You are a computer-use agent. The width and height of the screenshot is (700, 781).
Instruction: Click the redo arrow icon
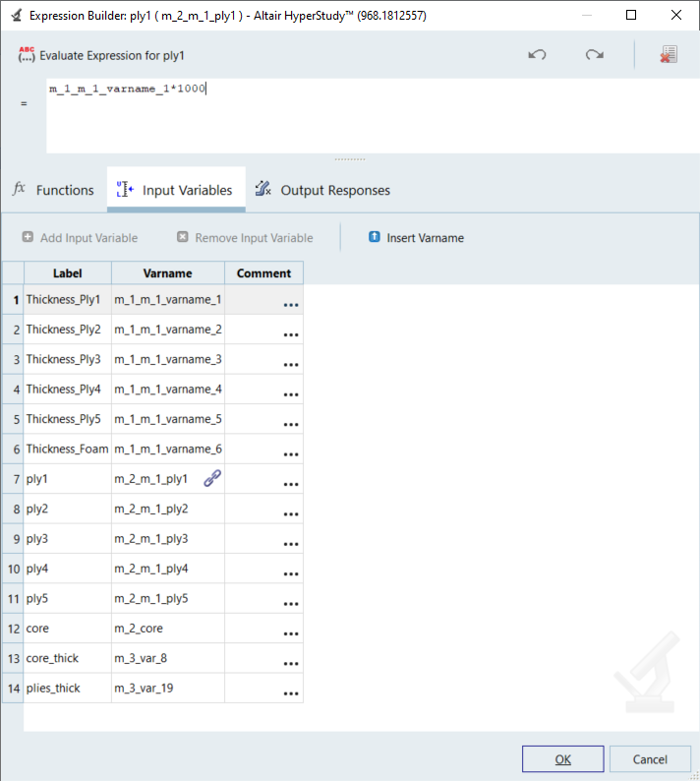tap(594, 55)
